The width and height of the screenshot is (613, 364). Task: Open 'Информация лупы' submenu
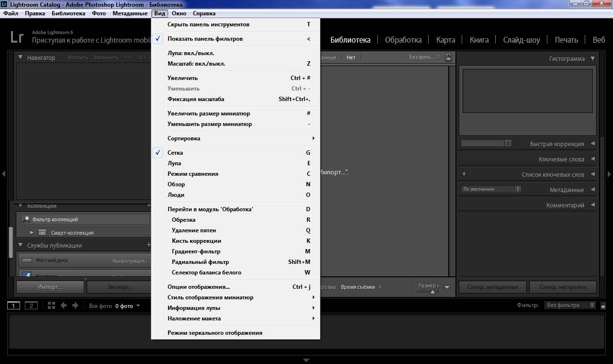(x=236, y=308)
